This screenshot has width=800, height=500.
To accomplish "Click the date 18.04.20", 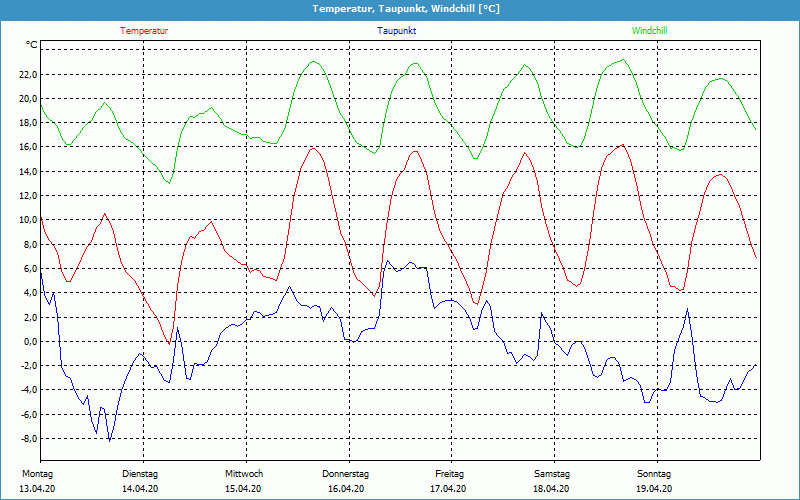I will tap(551, 489).
